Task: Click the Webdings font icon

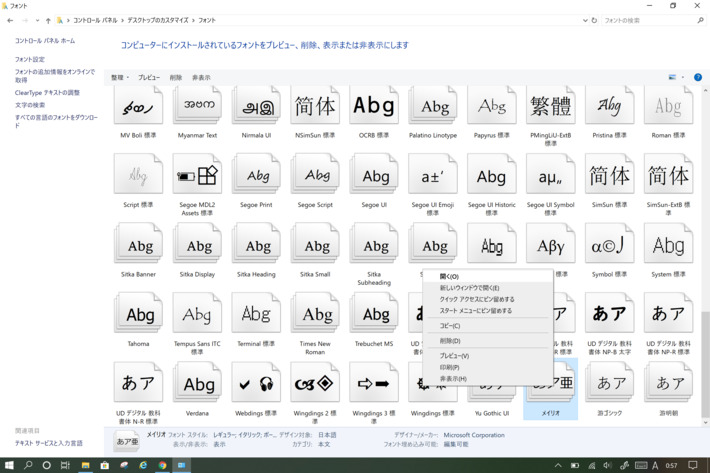Action: point(256,385)
